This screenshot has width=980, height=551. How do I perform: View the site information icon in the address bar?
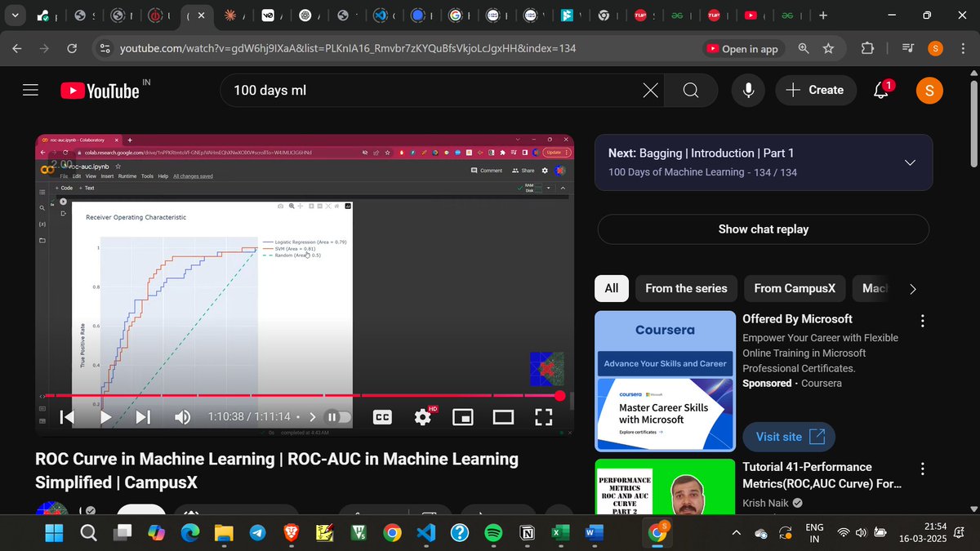point(104,49)
